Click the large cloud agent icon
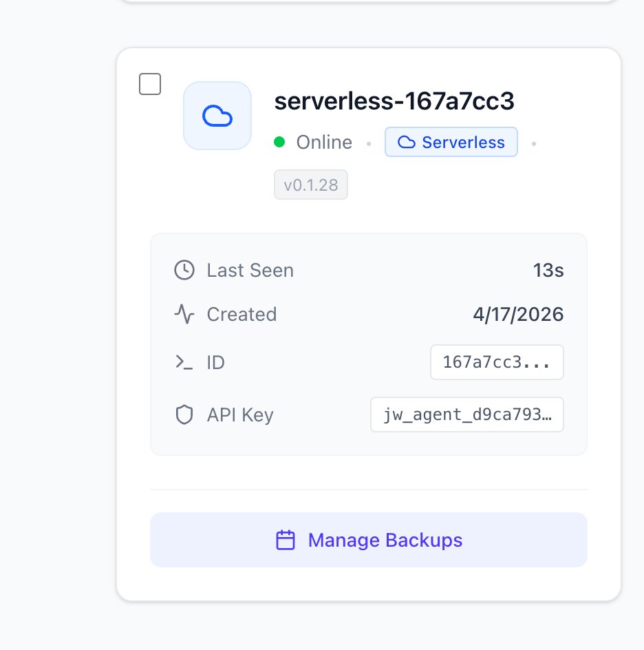Image resolution: width=644 pixels, height=650 pixels. [217, 116]
